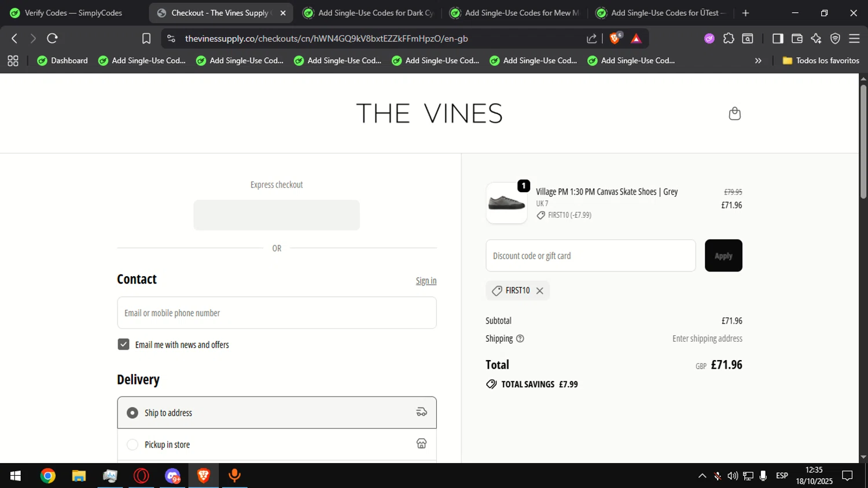Click the grey skate shoe product thumbnail

click(506, 203)
